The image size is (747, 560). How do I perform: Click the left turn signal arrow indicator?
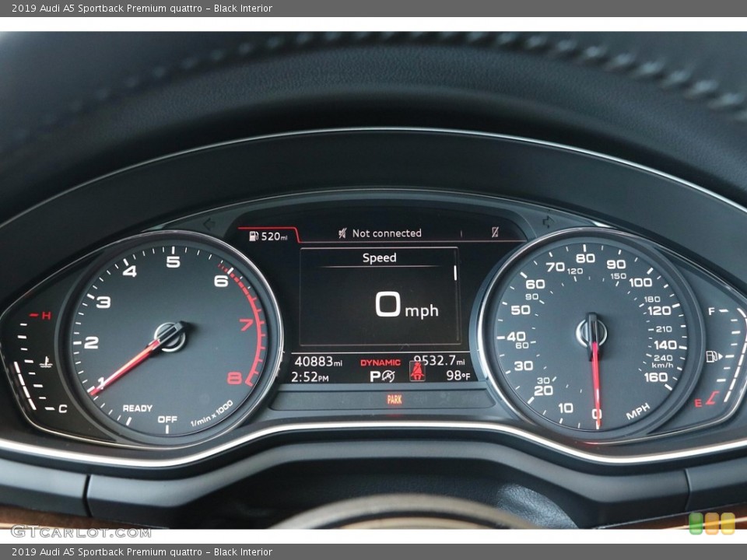209,224
